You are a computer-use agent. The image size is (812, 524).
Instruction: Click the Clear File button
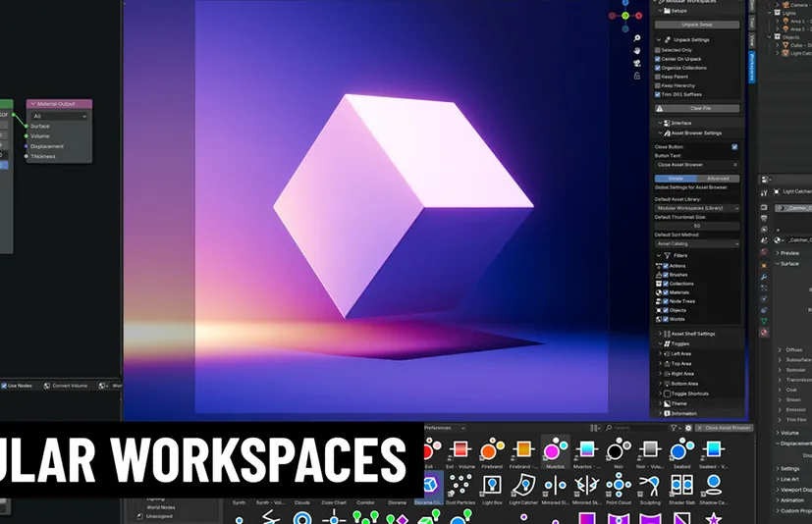click(x=699, y=108)
